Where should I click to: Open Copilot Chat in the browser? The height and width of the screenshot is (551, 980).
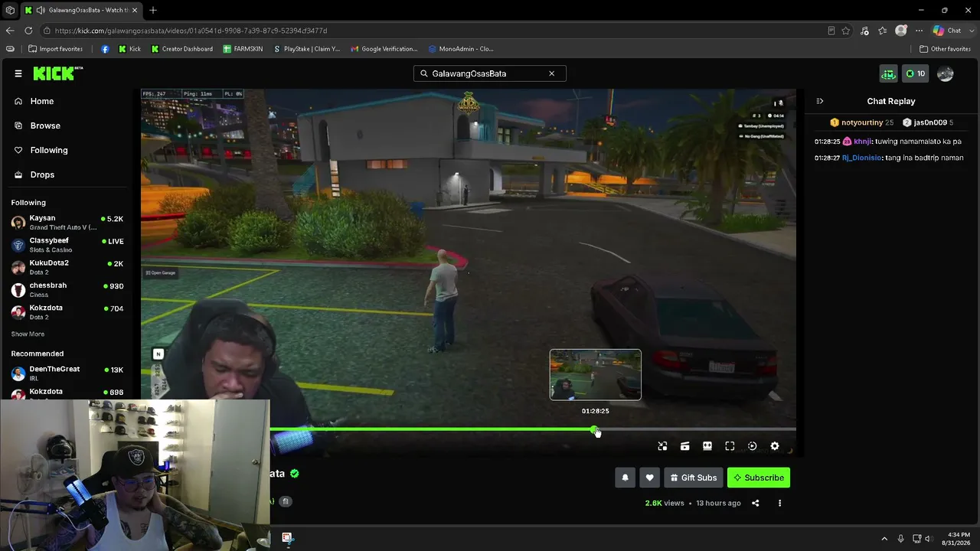tap(947, 31)
